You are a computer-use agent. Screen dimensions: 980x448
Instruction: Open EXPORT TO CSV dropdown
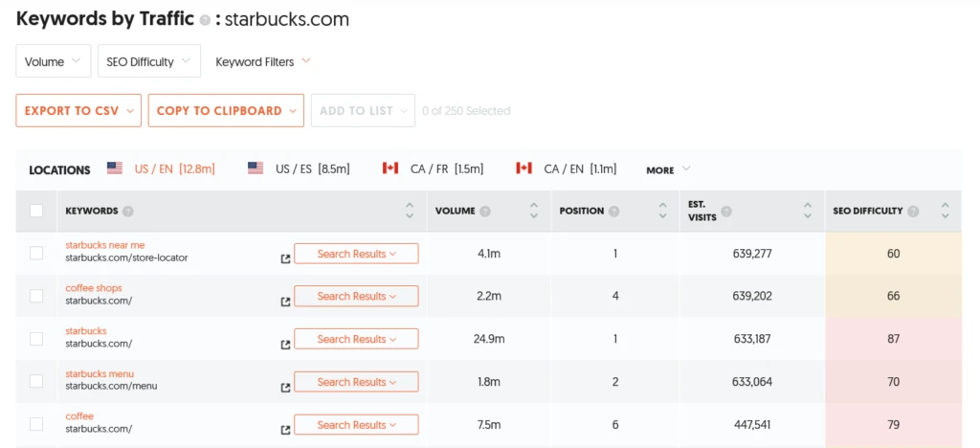point(78,111)
